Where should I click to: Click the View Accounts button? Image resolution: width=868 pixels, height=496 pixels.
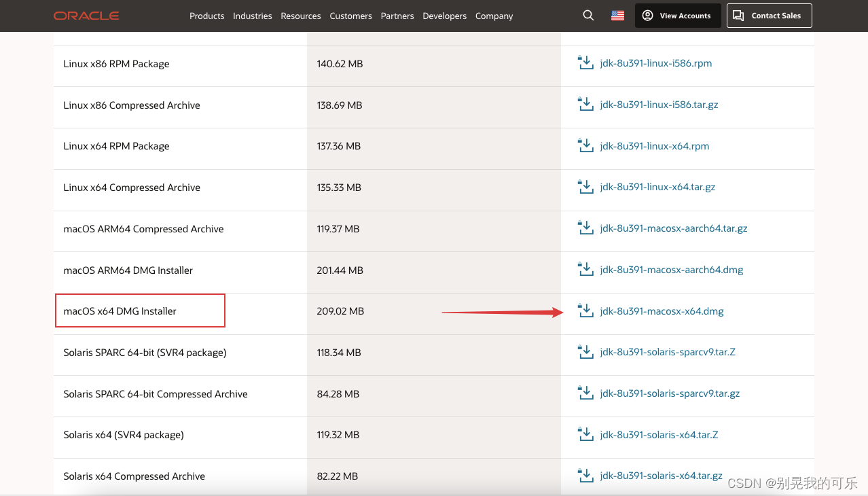(x=676, y=16)
